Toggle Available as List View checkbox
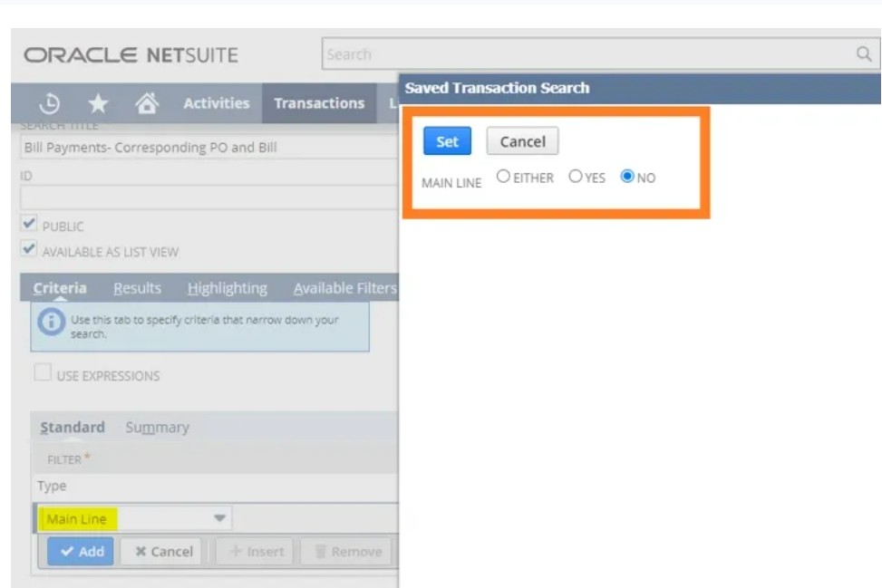Viewport: 882px width, 588px height. [x=29, y=248]
